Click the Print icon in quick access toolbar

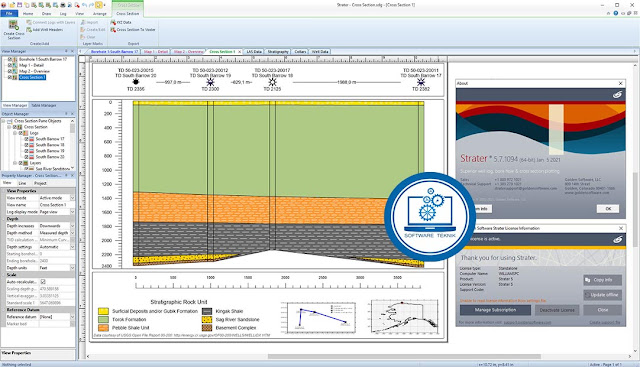[x=62, y=5]
